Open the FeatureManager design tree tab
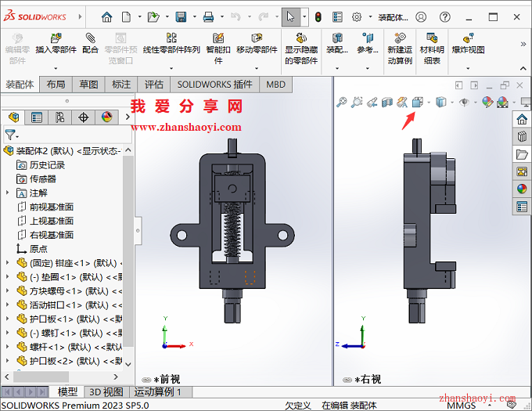 click(14, 117)
